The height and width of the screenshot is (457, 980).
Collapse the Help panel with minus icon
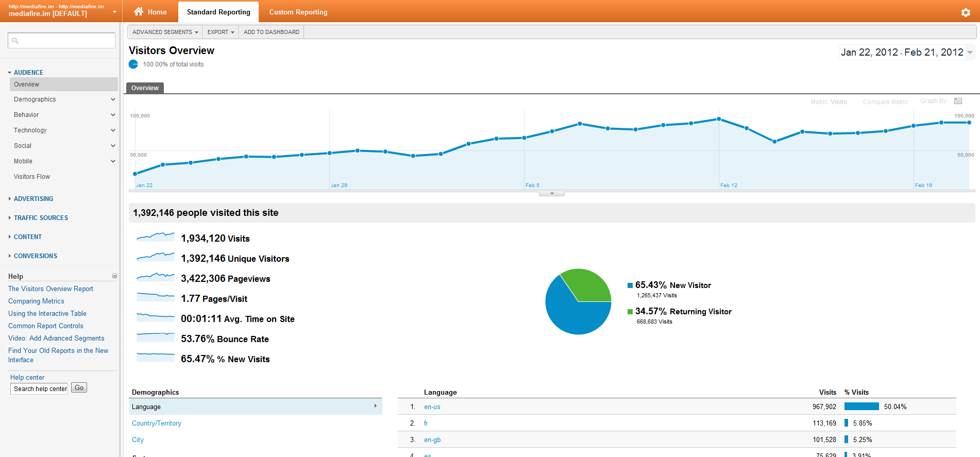[114, 276]
